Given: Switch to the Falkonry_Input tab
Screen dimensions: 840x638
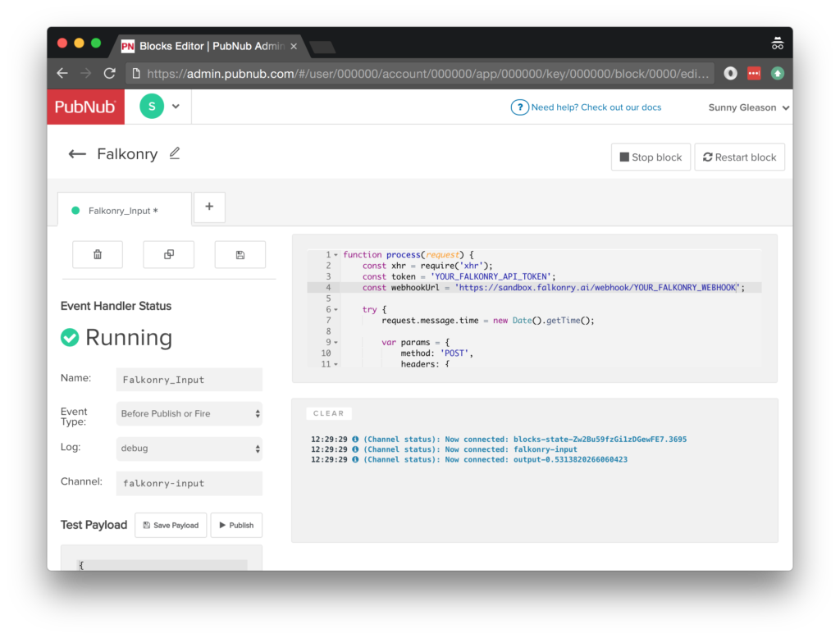Looking at the screenshot, I should (124, 210).
